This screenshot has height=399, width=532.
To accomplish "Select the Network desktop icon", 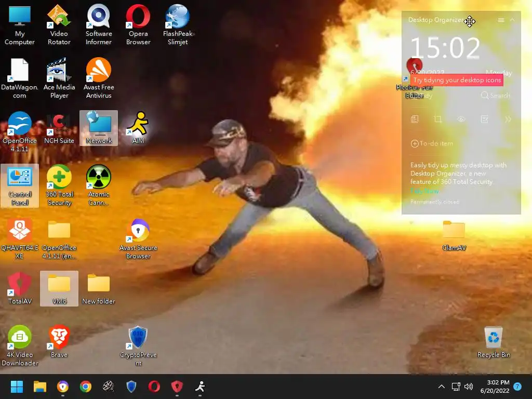I will click(99, 128).
